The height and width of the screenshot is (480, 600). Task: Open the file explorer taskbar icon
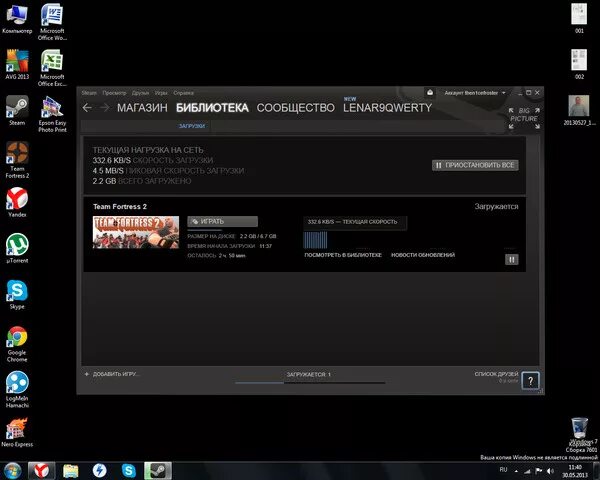(x=71, y=470)
